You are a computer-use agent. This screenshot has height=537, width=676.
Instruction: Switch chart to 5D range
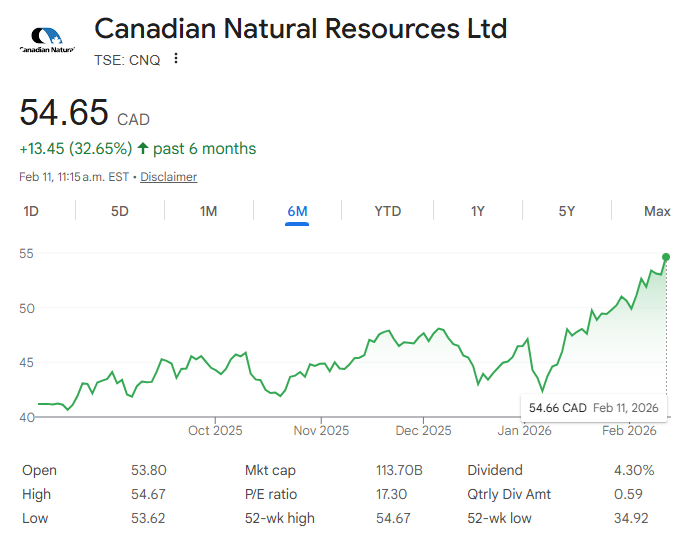click(x=120, y=211)
